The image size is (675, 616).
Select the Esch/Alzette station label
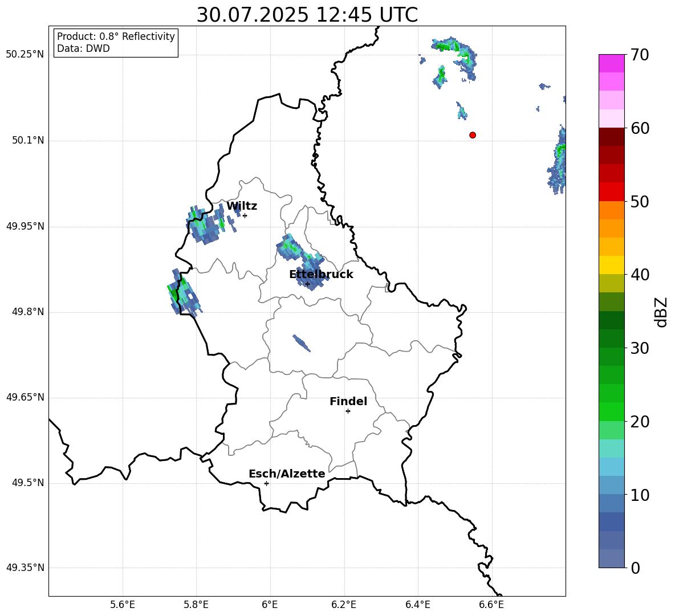tap(287, 474)
